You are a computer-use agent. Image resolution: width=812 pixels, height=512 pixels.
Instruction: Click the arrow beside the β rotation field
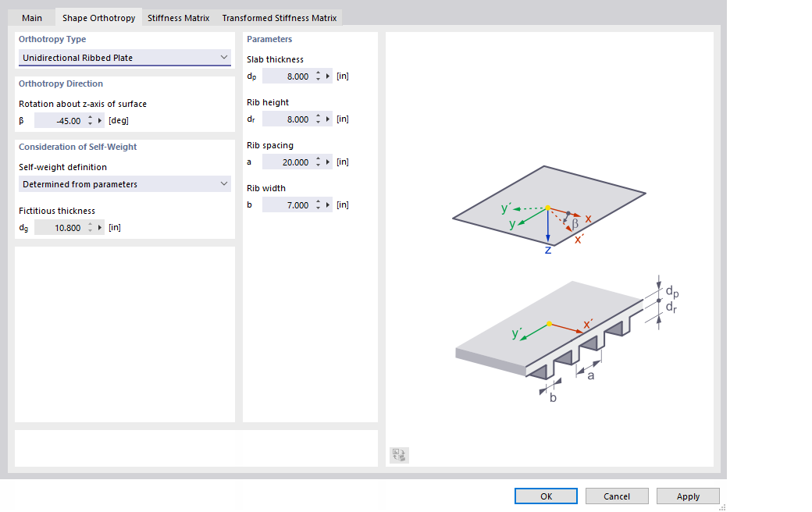pyautogui.click(x=99, y=120)
